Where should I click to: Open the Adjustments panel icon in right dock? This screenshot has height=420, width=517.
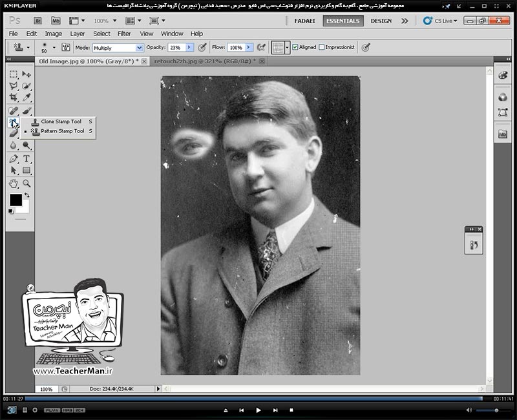tap(503, 97)
